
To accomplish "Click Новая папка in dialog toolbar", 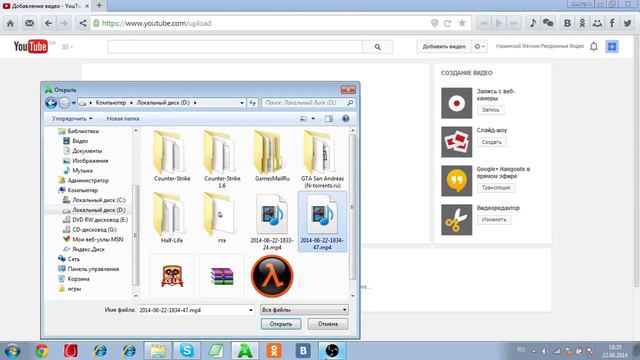I will pos(123,119).
